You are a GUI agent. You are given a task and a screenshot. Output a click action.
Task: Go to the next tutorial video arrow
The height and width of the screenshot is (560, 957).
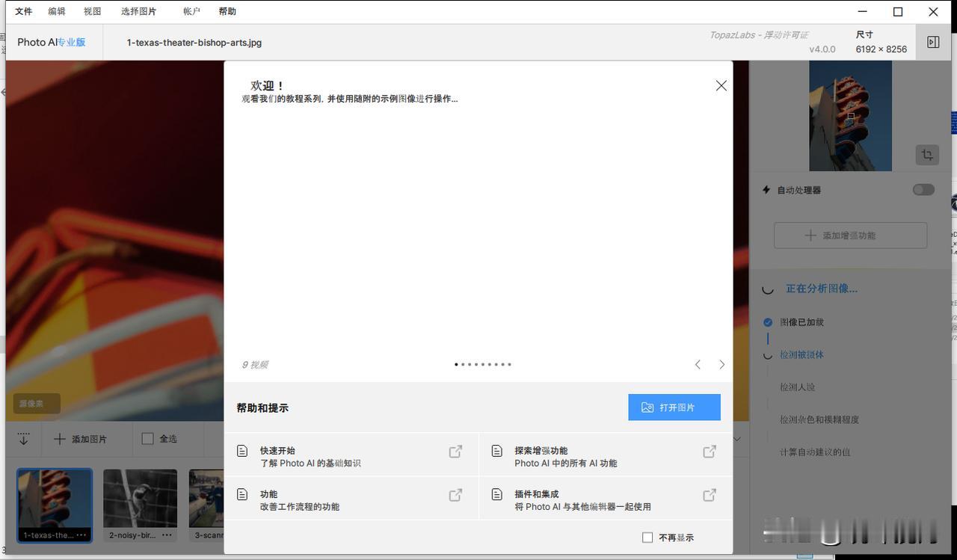coord(721,365)
